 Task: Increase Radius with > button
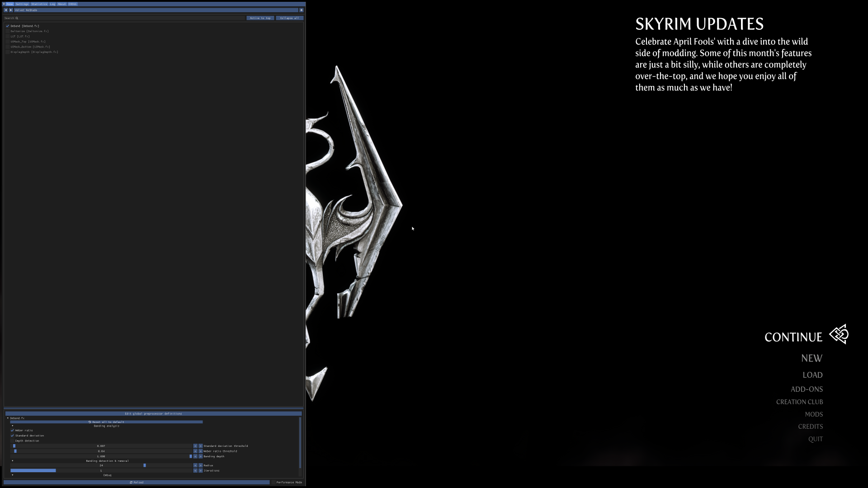200,465
